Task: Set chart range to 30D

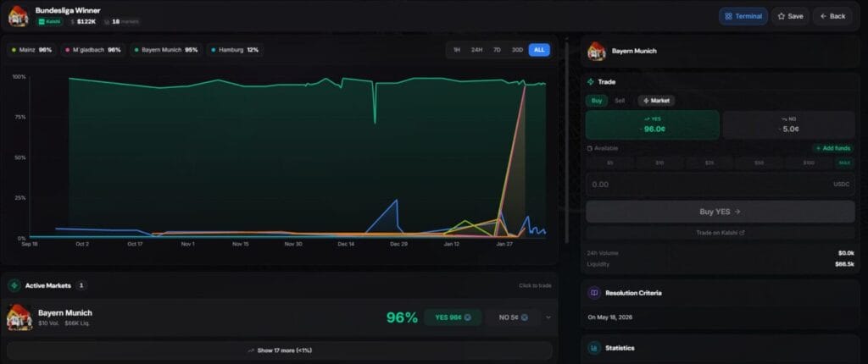Action: pyautogui.click(x=517, y=50)
